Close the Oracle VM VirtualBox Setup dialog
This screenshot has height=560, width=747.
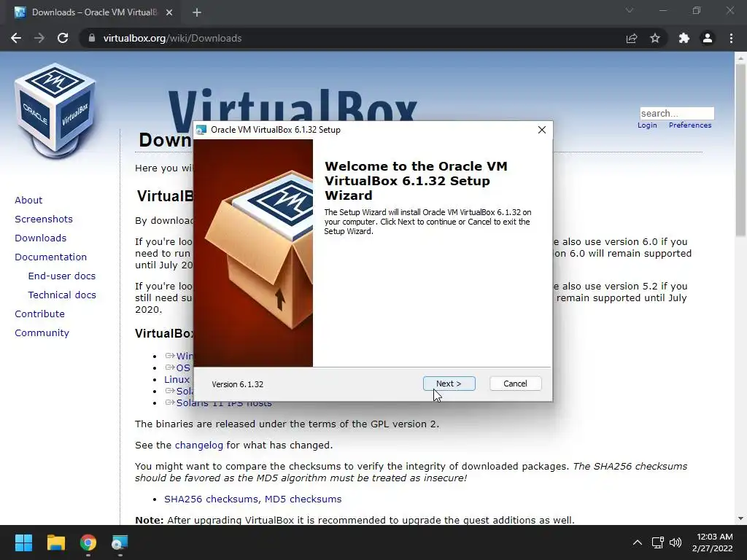(x=542, y=130)
